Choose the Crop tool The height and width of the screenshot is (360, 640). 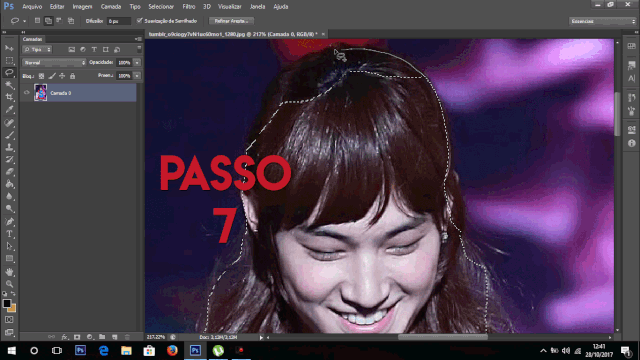[9, 97]
